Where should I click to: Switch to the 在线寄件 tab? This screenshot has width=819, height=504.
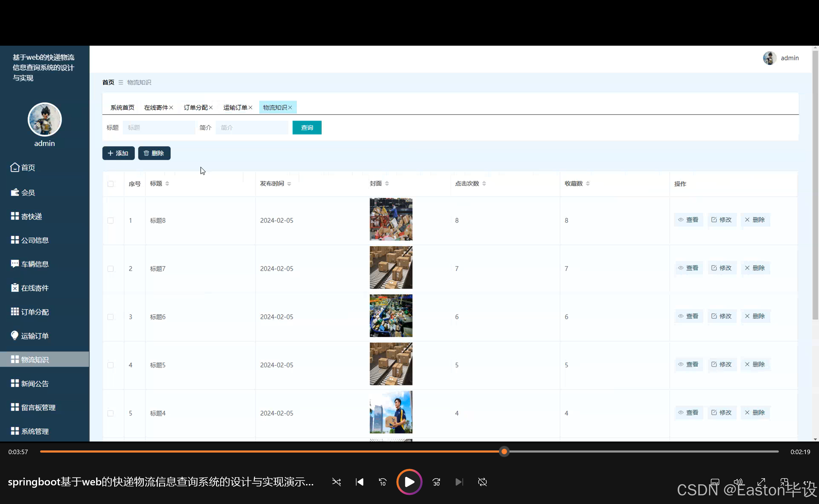coord(156,107)
